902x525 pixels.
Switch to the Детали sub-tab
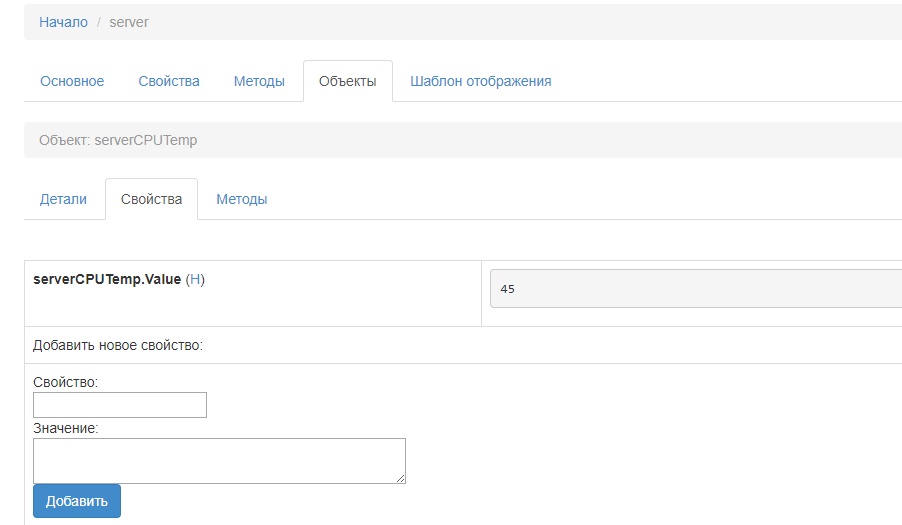click(63, 199)
